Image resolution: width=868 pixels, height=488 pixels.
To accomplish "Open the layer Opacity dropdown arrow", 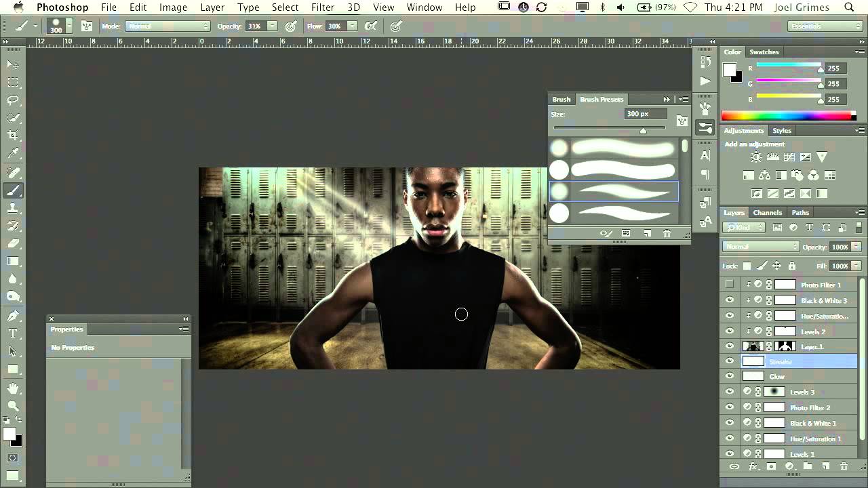I will coord(856,247).
